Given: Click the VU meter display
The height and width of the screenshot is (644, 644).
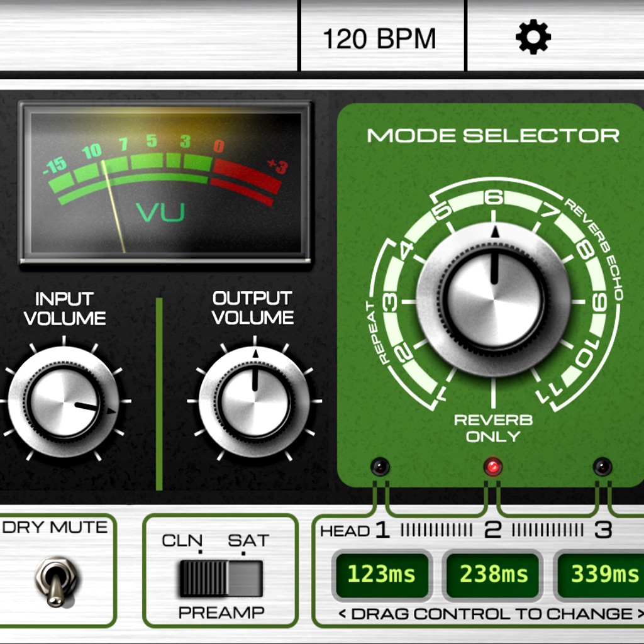Looking at the screenshot, I should (166, 182).
